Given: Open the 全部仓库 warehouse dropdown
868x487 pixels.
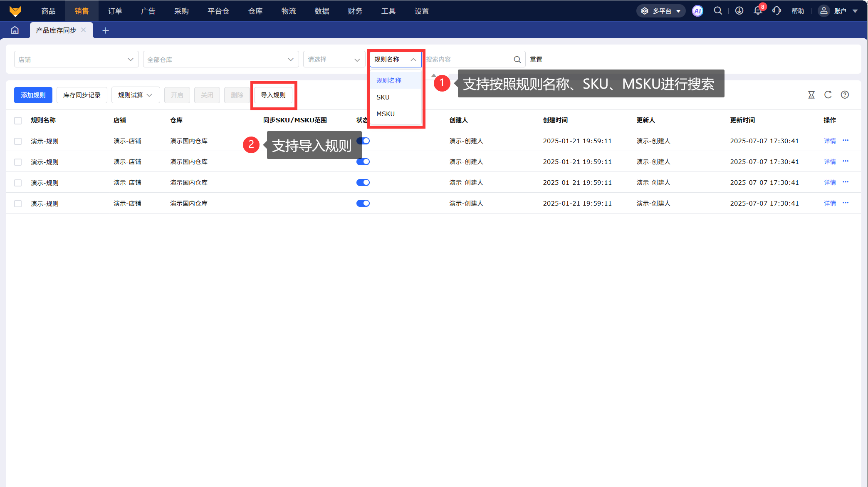Looking at the screenshot, I should tap(220, 60).
